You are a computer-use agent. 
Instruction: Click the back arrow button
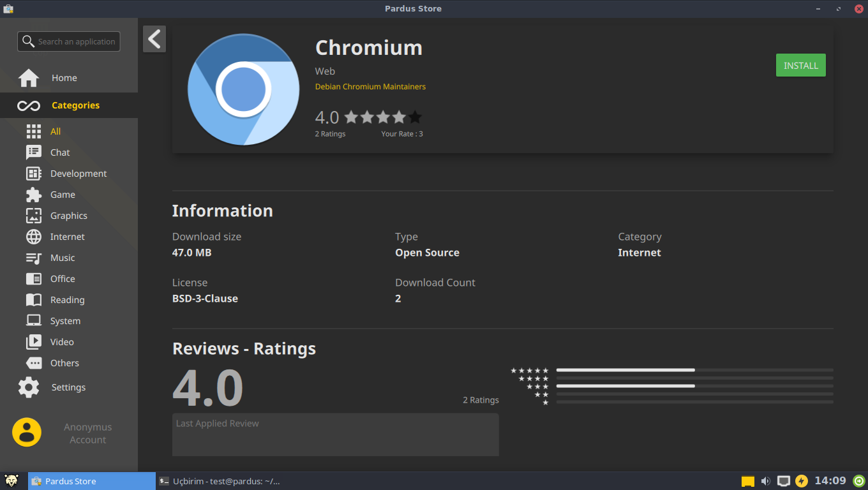point(154,39)
